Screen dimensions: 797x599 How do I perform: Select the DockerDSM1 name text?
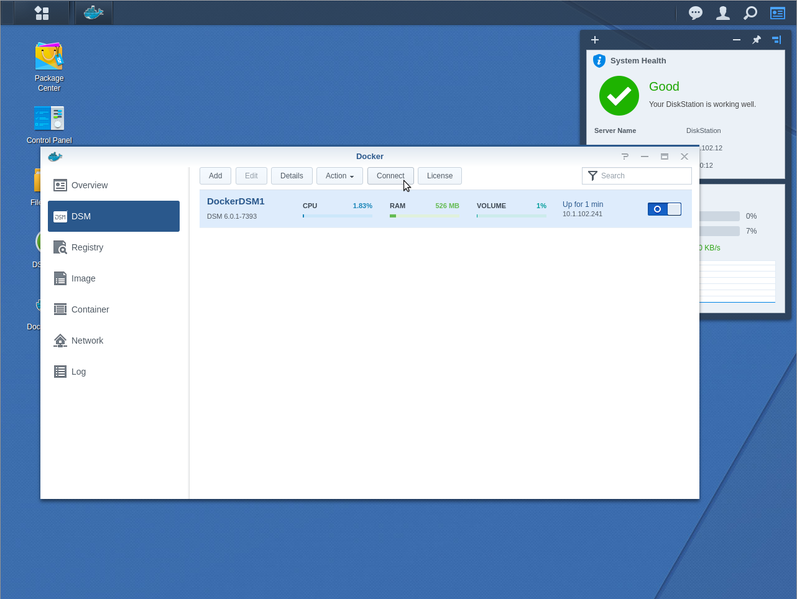point(235,201)
